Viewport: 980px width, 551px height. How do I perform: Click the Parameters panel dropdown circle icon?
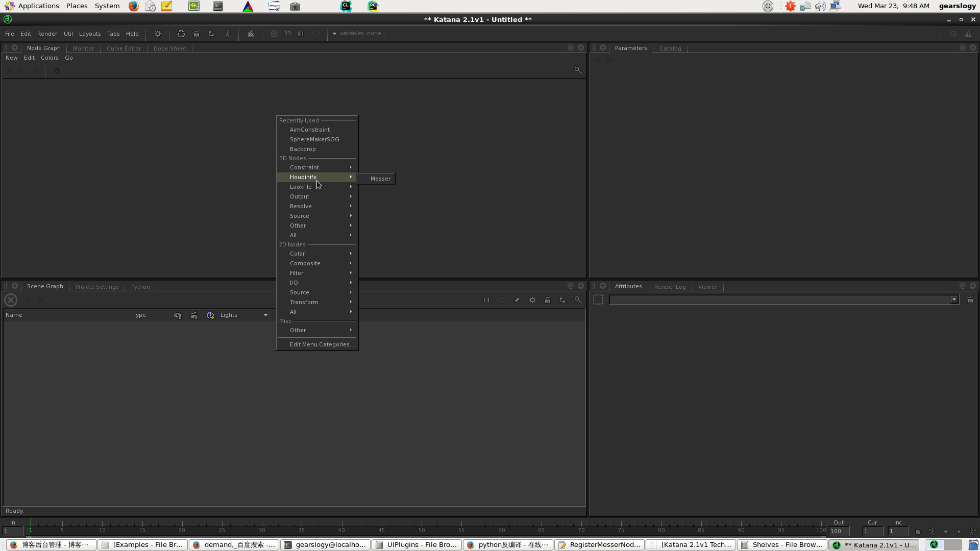pyautogui.click(x=603, y=47)
